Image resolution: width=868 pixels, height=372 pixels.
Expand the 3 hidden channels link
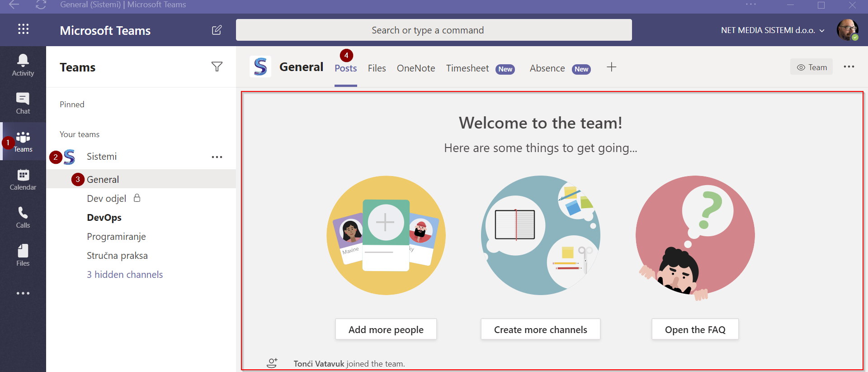click(x=125, y=275)
